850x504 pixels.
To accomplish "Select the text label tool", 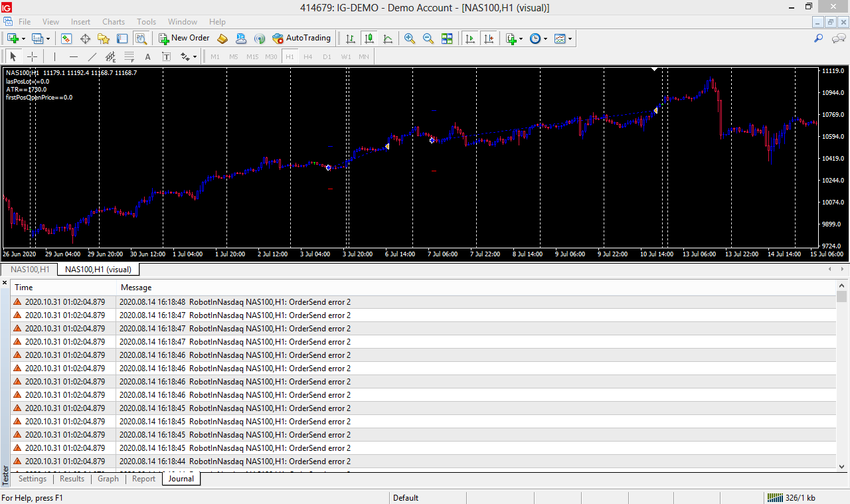I will [167, 56].
